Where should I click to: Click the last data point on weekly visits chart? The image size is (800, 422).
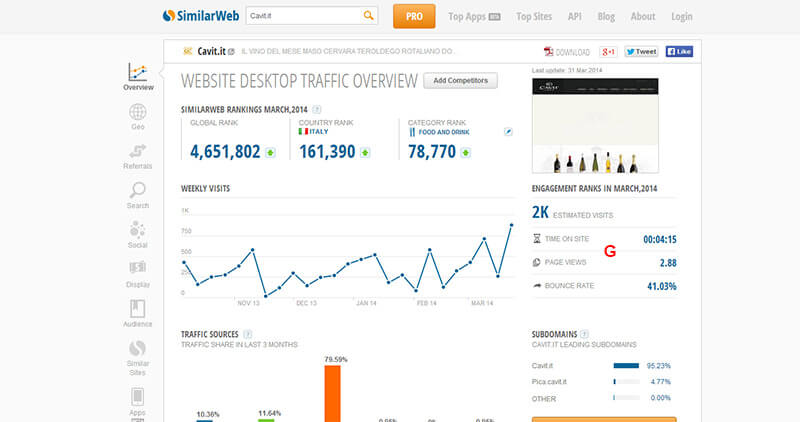coord(511,225)
